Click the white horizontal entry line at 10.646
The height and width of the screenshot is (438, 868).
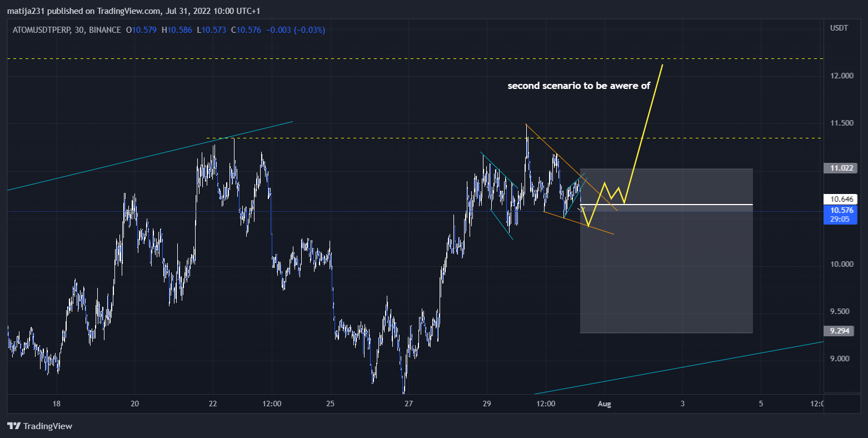tap(666, 205)
